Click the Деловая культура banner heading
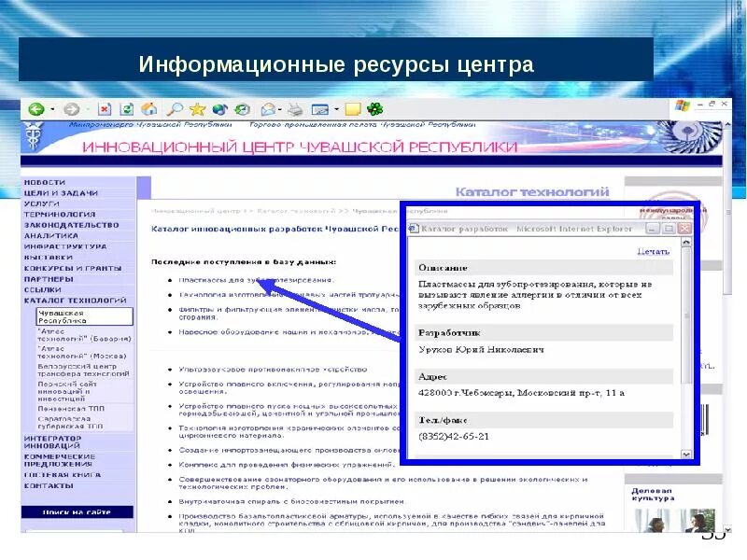Screen dimensions: 747x560 tap(653, 494)
